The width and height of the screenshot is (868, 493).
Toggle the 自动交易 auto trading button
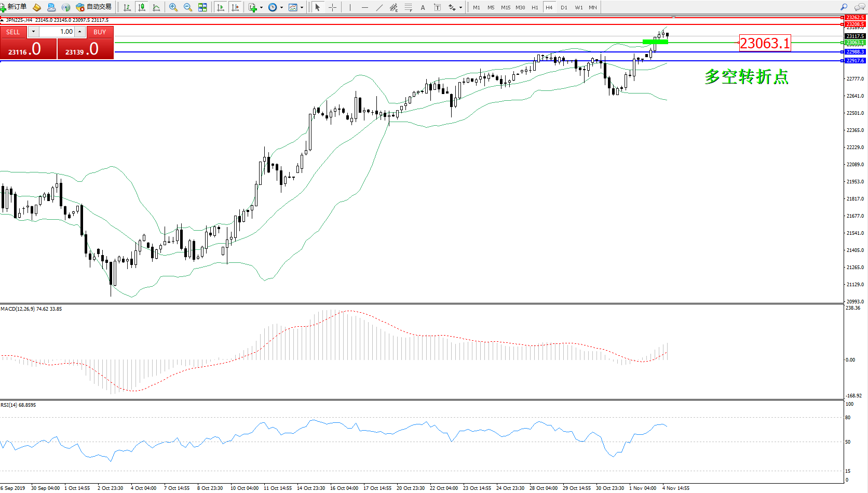click(x=94, y=7)
